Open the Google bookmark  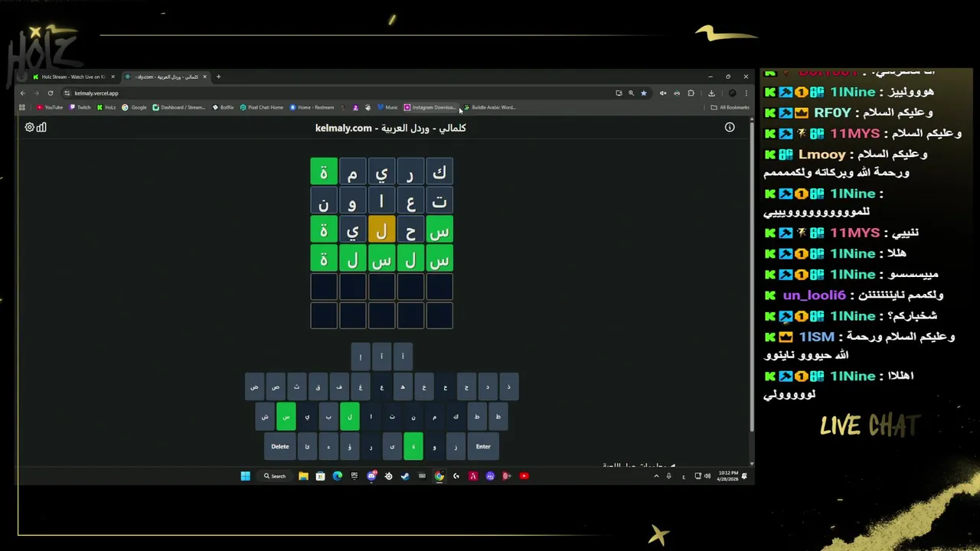(134, 107)
